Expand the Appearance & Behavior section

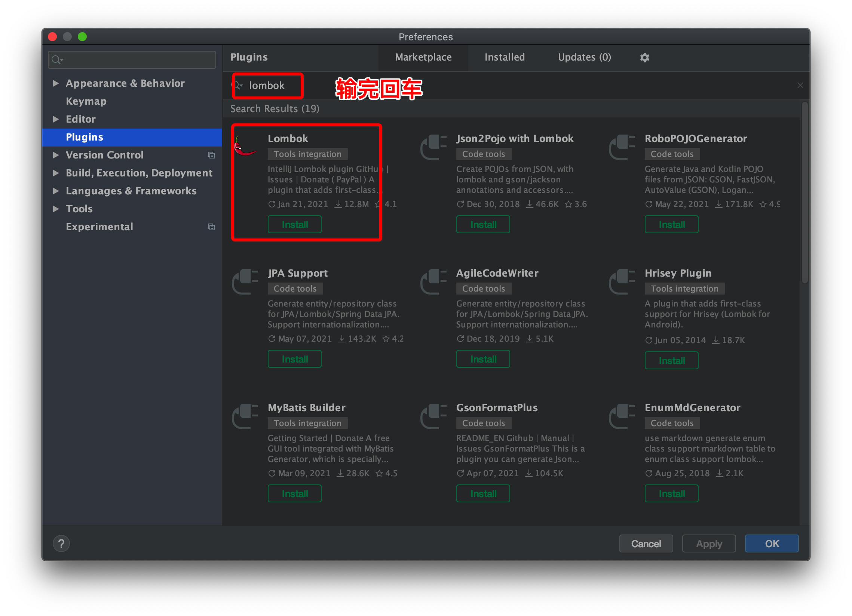coord(56,83)
